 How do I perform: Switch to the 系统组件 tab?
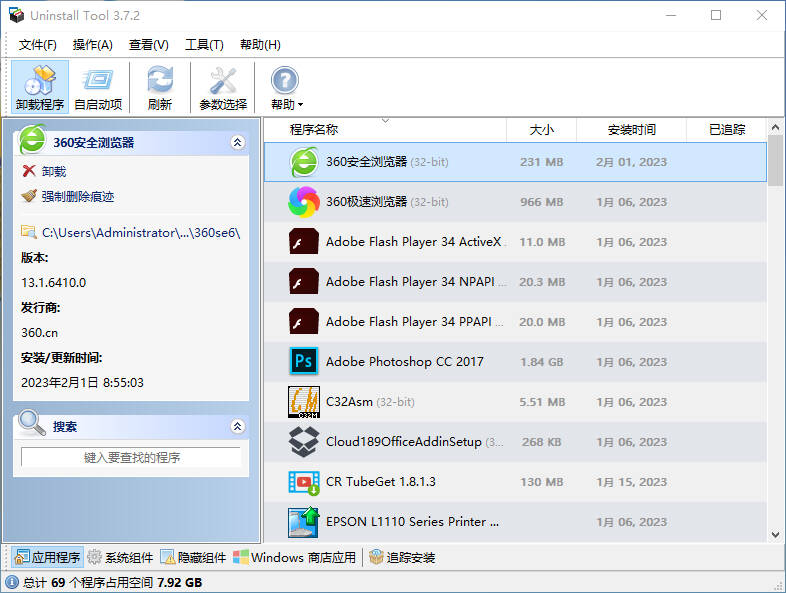coord(121,558)
